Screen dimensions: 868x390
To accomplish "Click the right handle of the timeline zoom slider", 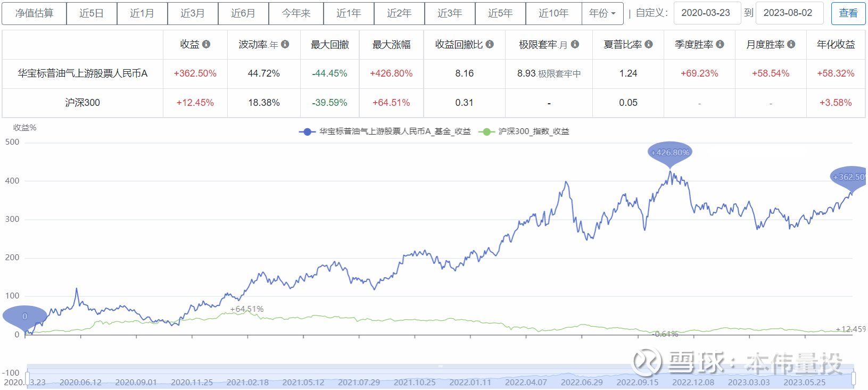I will click(854, 378).
